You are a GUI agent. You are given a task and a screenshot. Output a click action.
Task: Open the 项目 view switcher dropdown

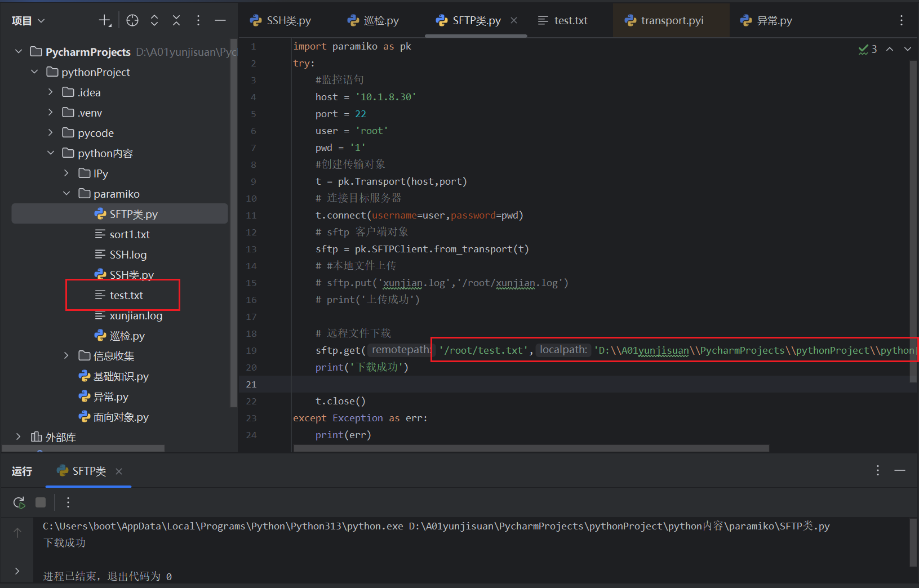(28, 20)
